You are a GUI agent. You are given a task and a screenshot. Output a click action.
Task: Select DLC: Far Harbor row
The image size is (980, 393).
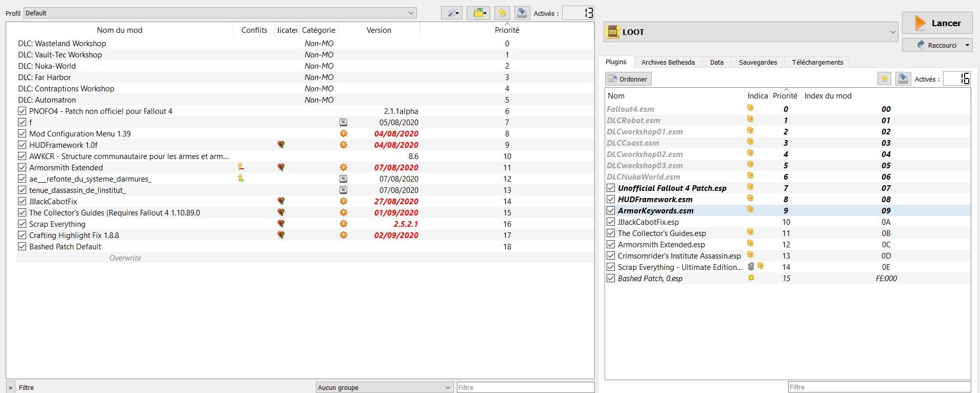(305, 77)
